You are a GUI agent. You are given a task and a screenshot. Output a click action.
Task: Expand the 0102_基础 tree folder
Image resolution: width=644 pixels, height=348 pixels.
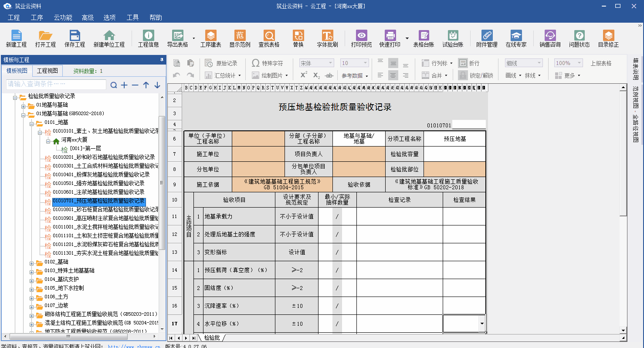pyautogui.click(x=32, y=262)
